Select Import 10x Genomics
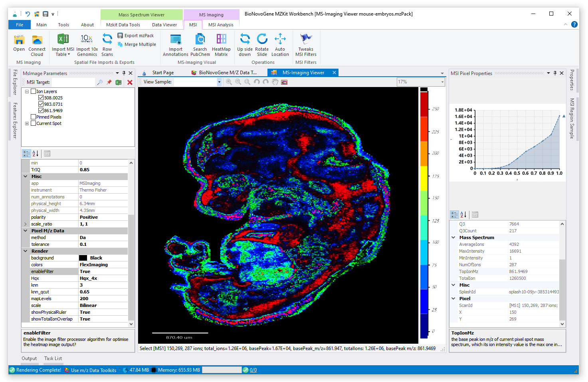 click(87, 39)
